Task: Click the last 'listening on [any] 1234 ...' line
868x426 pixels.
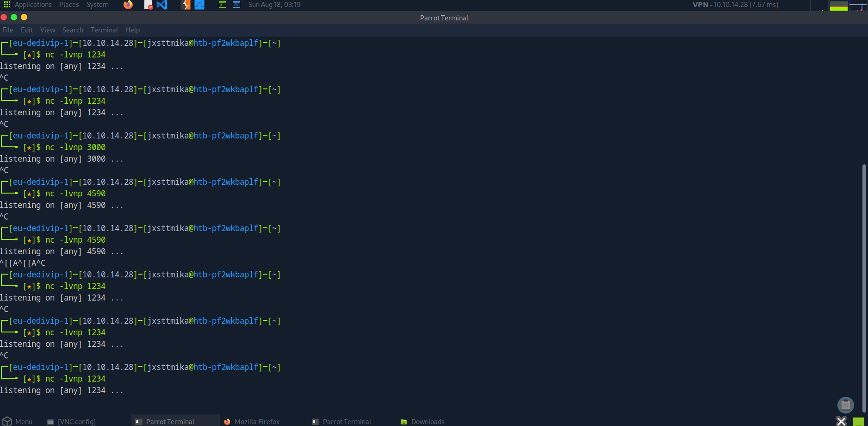Action: coord(62,390)
